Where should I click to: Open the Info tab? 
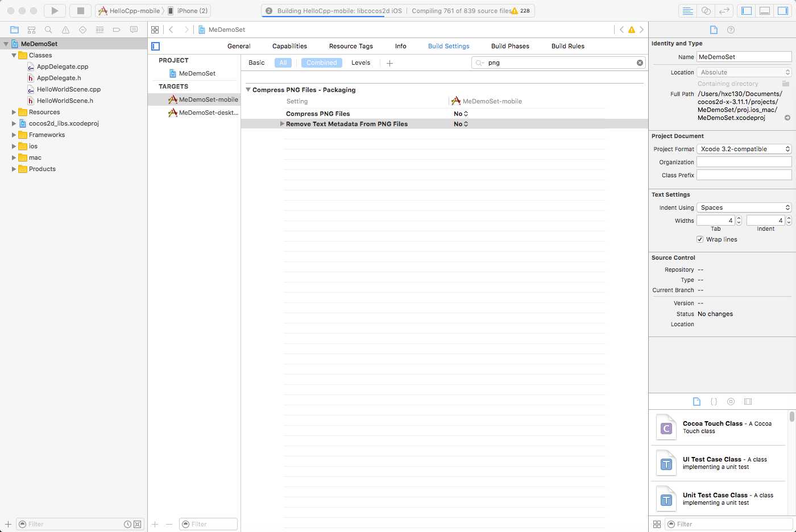(x=401, y=46)
